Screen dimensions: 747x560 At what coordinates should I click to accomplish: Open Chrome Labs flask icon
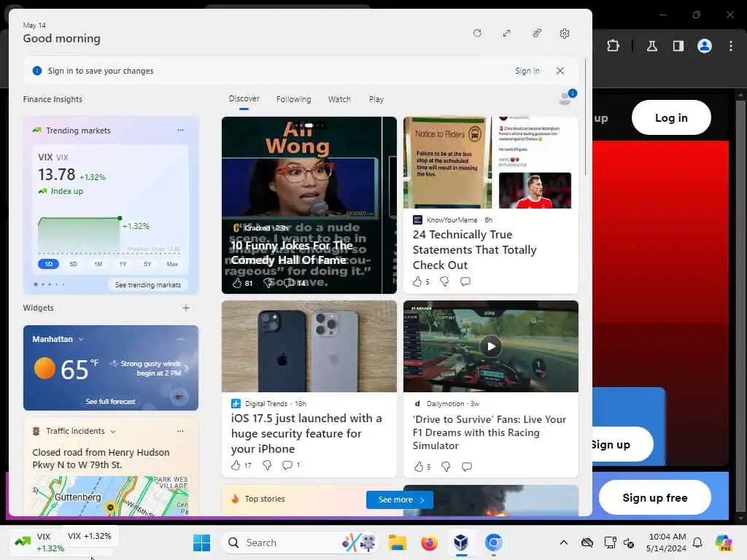[x=651, y=46]
